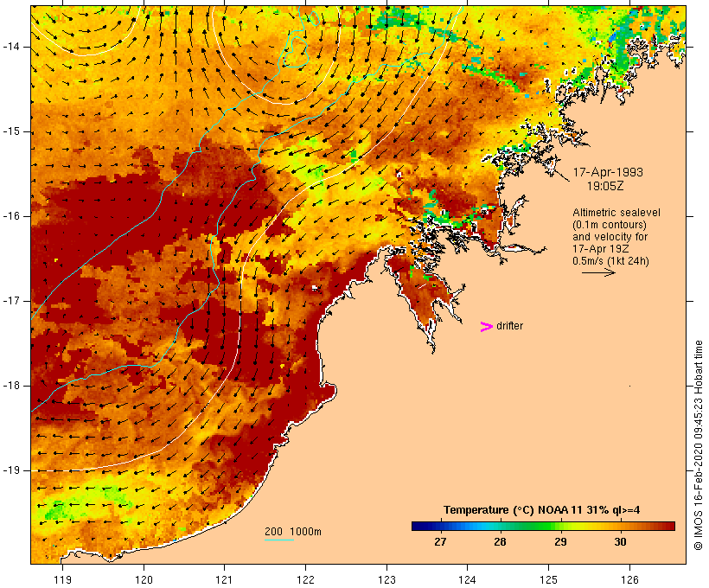The height and width of the screenshot is (588, 709).
Task: Click the '0.5m/s (1kt 24h)' scale text
Action: coord(610,261)
